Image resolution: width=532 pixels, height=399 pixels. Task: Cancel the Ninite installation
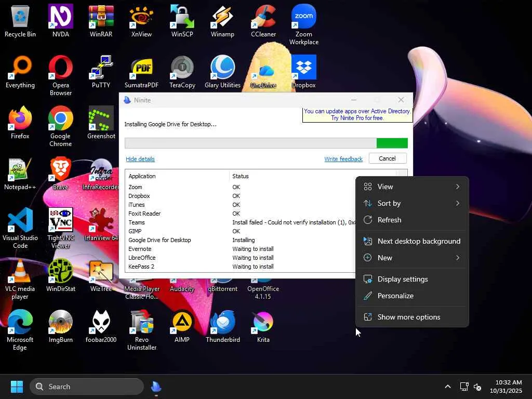tap(387, 158)
